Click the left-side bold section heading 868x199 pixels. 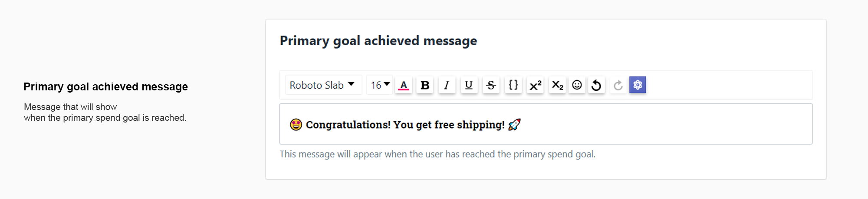tap(105, 87)
